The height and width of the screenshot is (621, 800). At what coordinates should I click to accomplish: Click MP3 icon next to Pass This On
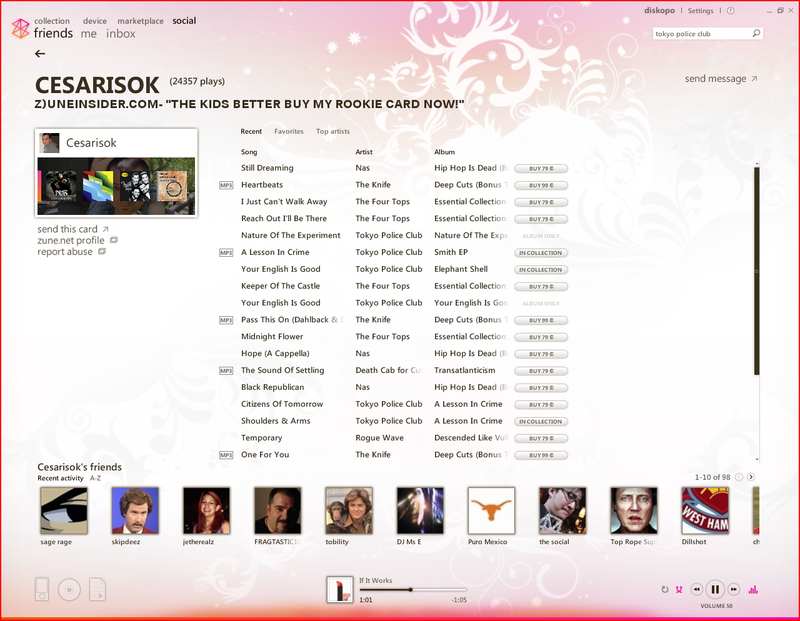226,320
